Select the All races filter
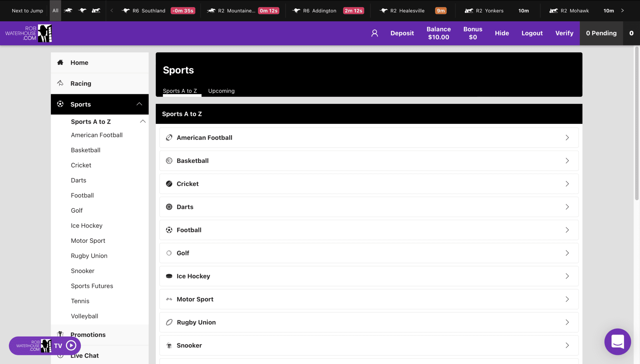This screenshot has width=640, height=364. pyautogui.click(x=55, y=11)
